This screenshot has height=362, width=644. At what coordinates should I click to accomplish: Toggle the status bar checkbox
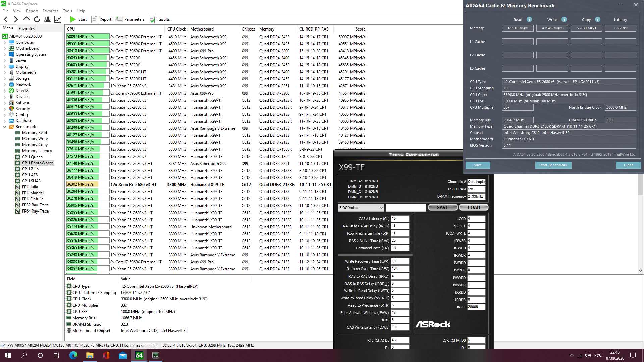(x=3, y=345)
